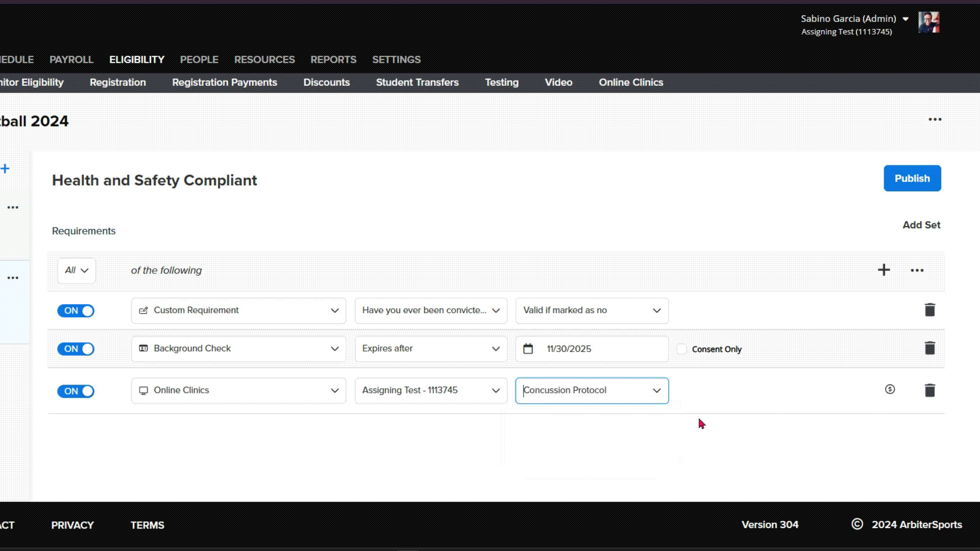Open Sabino Garcia account dropdown arrow

pyautogui.click(x=905, y=19)
